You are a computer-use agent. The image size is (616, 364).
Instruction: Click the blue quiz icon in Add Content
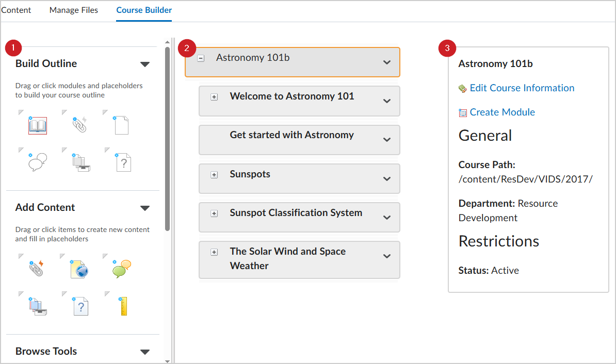80,306
